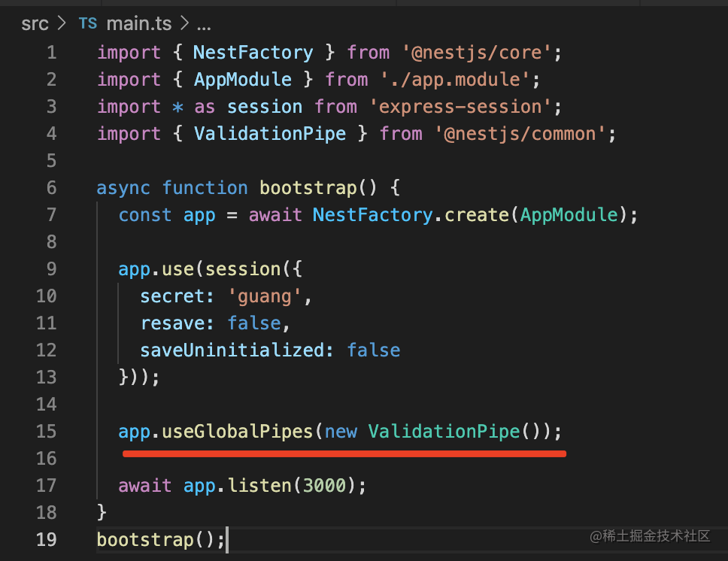Click the create method on NestFactory

(x=476, y=214)
